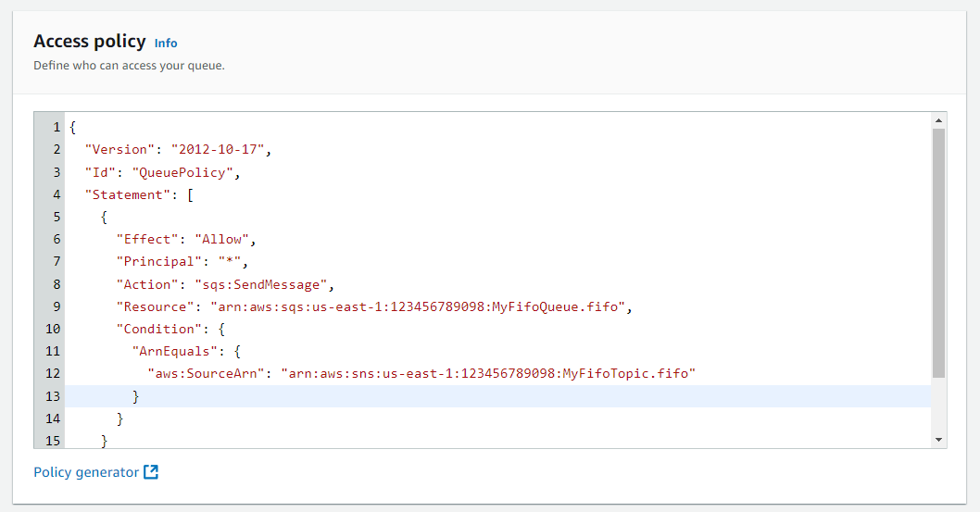
Task: Click the "QueuePolicy" Id value
Action: coord(182,172)
